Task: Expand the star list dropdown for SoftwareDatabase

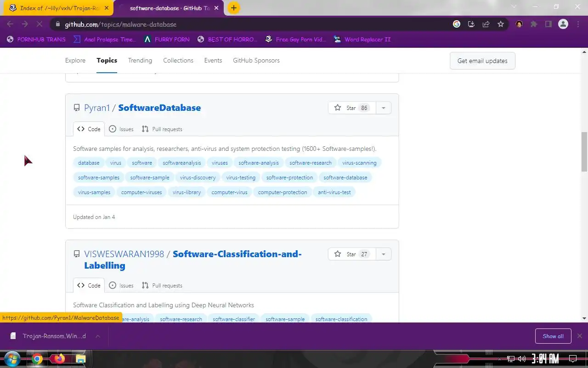Action: point(384,108)
